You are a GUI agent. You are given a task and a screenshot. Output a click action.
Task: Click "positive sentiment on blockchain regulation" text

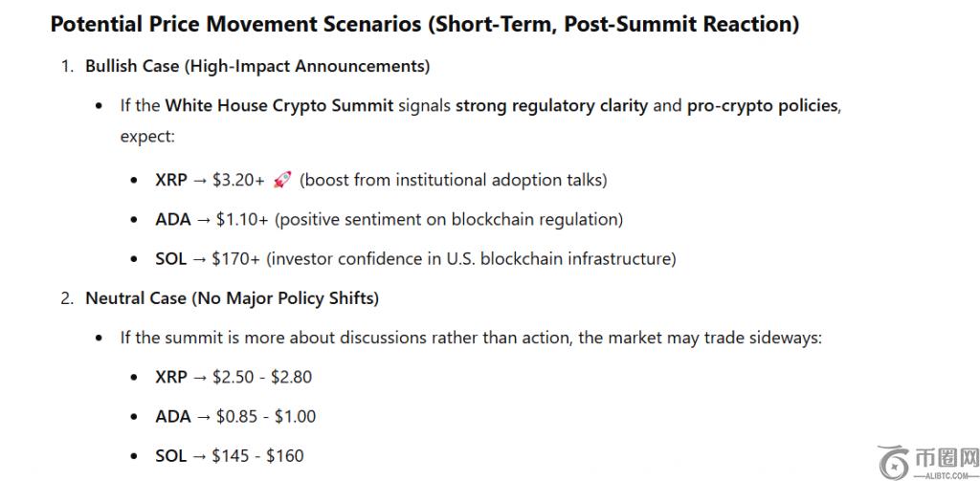(x=449, y=220)
